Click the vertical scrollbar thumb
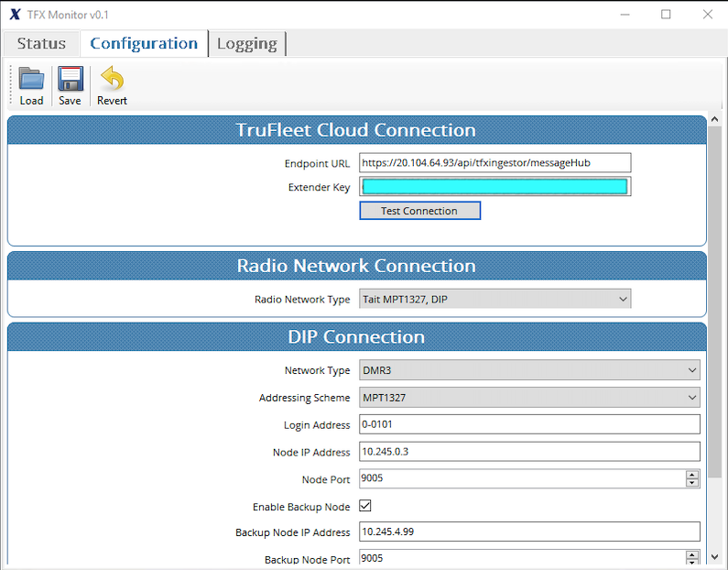Viewport: 728px width, 570px height. [714, 302]
